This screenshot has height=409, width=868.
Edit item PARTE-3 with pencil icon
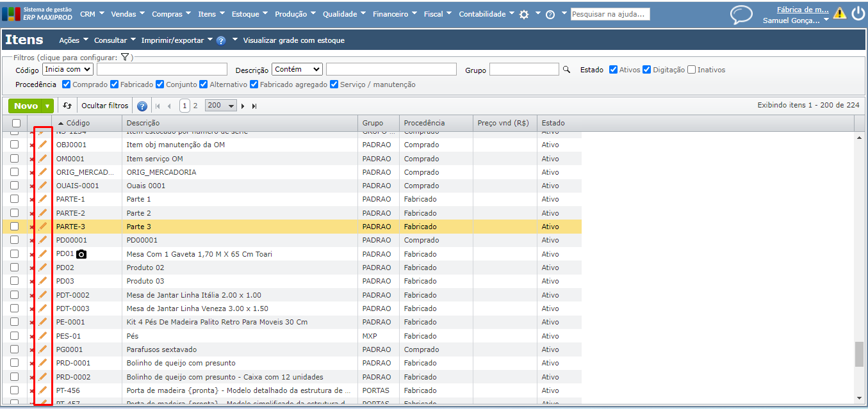point(43,227)
